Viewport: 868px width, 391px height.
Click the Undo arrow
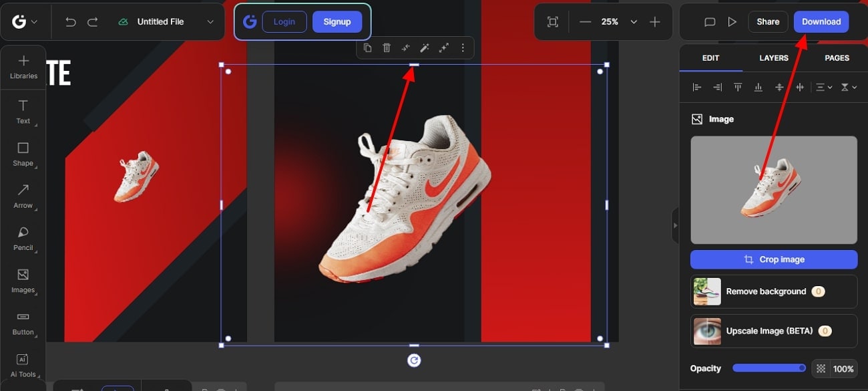point(70,22)
